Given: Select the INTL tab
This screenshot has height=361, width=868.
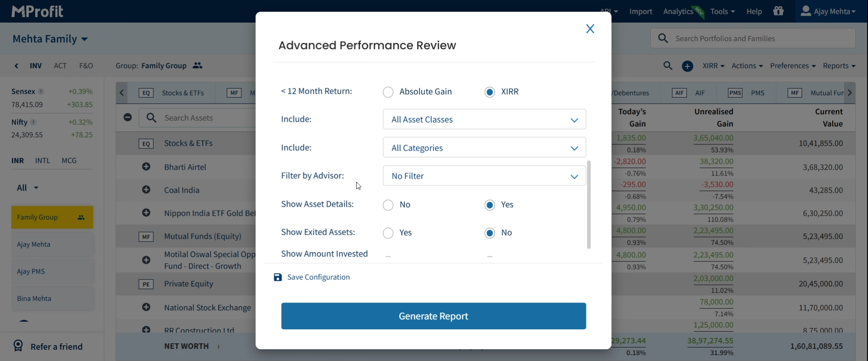Looking at the screenshot, I should [43, 161].
